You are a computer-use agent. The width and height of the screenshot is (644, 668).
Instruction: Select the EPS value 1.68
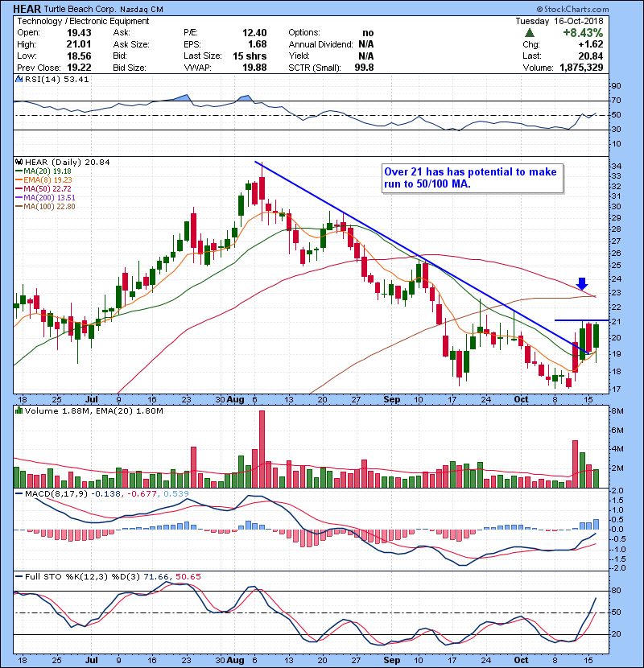point(258,44)
